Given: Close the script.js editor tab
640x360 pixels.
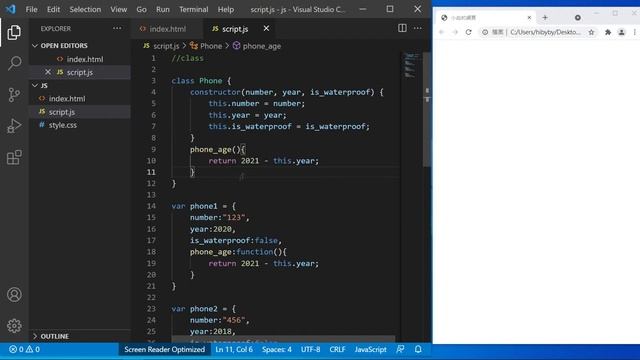Looking at the screenshot, I should pos(266,28).
